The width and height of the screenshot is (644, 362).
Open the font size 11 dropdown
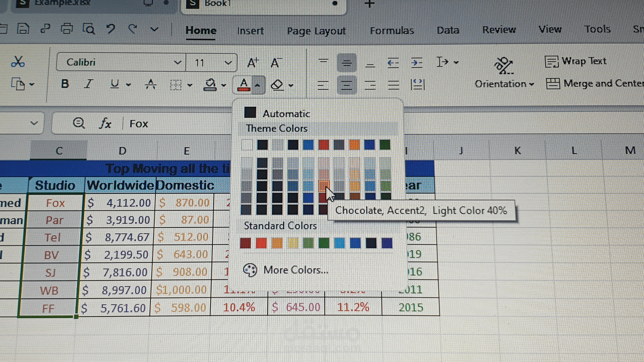click(228, 62)
